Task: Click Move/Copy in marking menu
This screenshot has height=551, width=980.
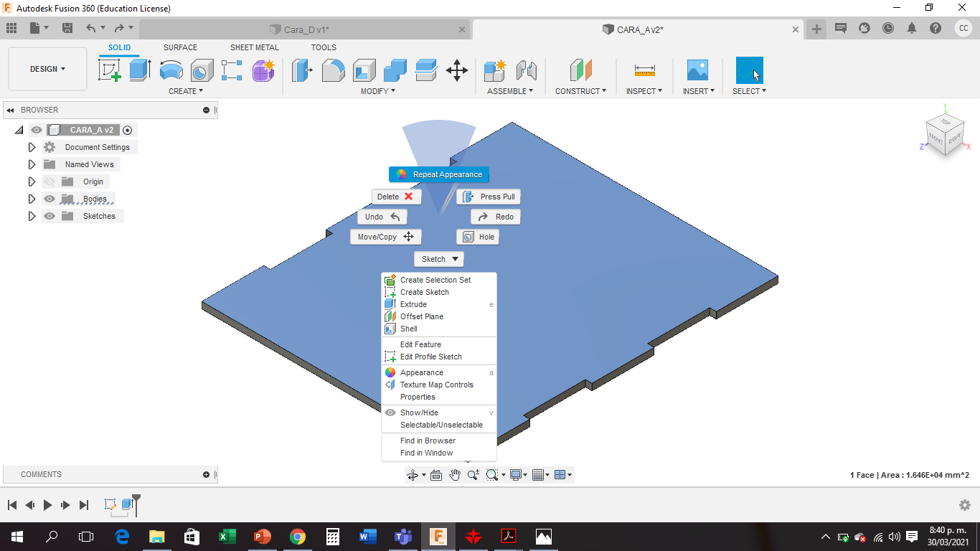Action: (x=386, y=237)
